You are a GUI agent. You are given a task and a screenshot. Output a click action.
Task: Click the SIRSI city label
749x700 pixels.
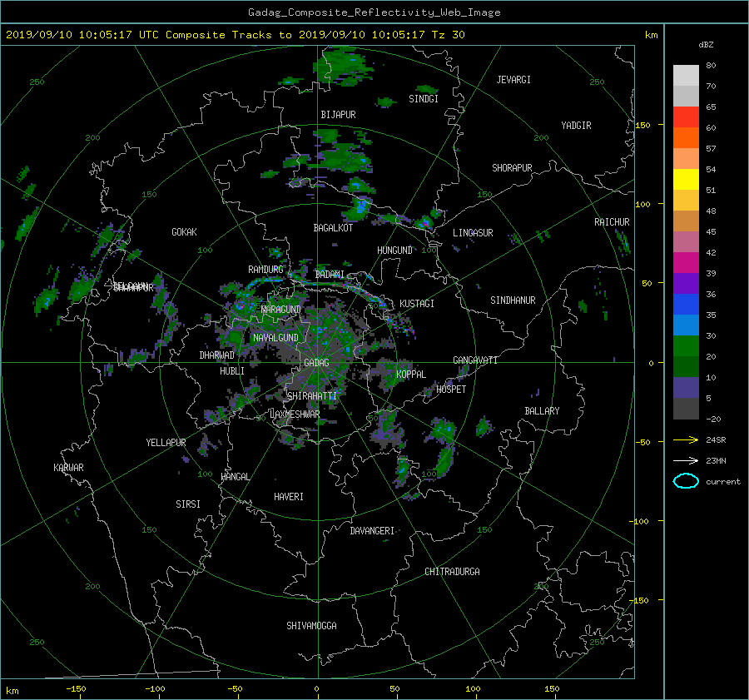point(188,504)
